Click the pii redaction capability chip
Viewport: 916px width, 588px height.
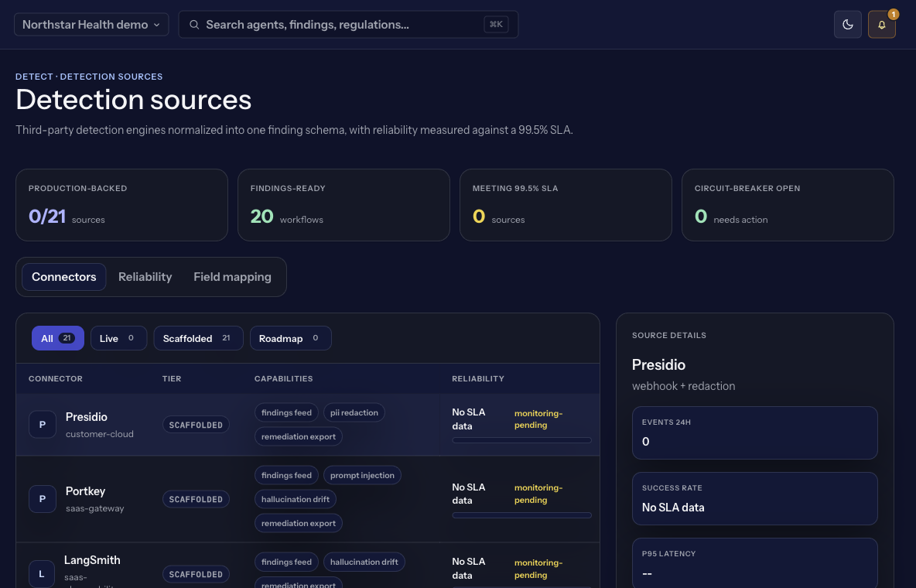click(x=354, y=412)
